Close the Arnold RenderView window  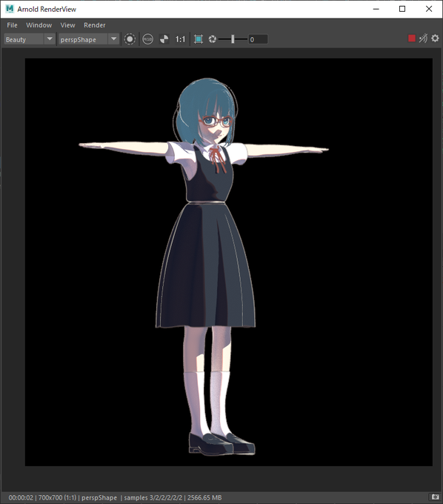pos(429,9)
